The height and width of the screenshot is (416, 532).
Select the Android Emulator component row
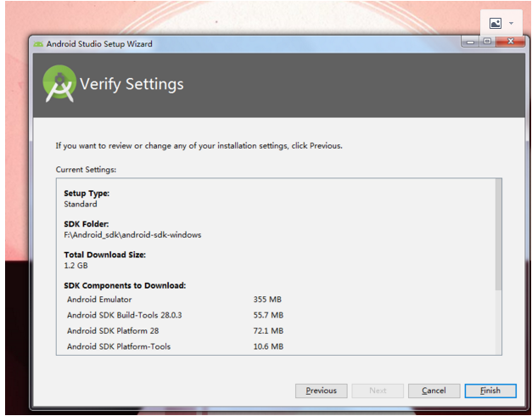pos(175,300)
